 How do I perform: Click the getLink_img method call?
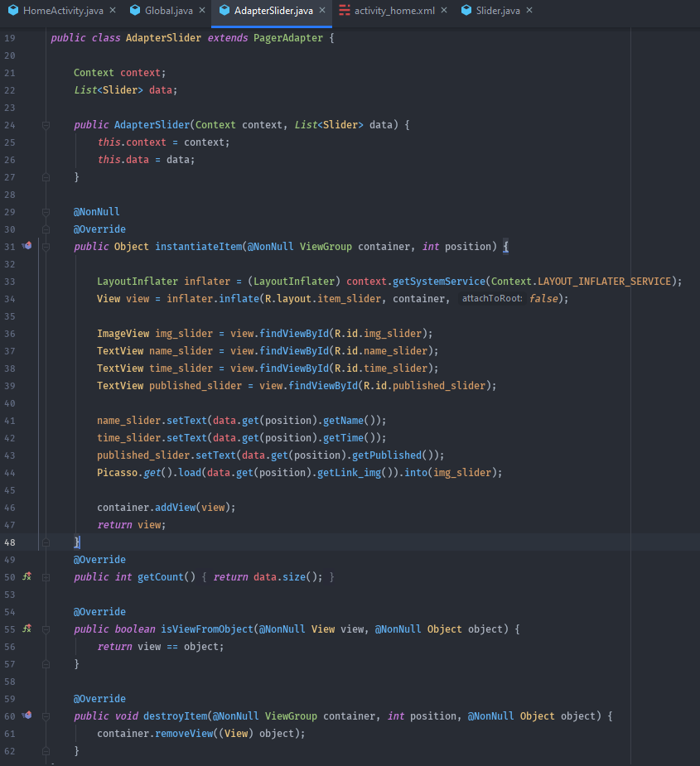pos(349,472)
